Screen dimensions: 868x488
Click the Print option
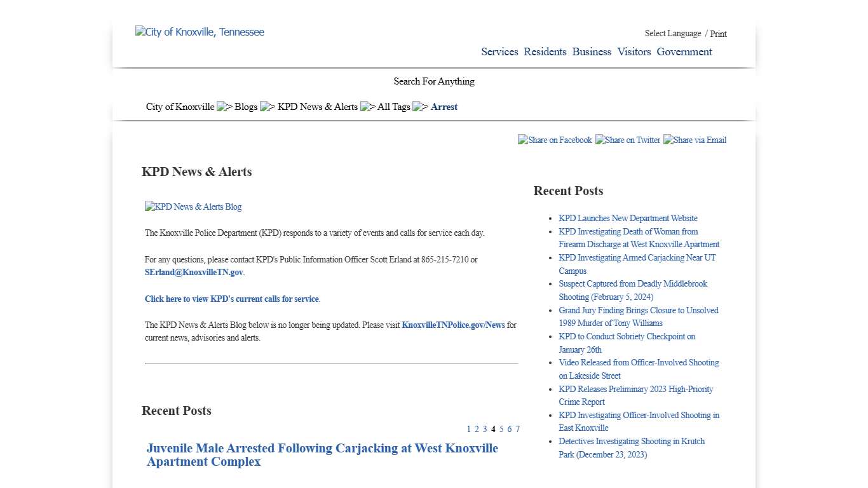click(x=719, y=34)
